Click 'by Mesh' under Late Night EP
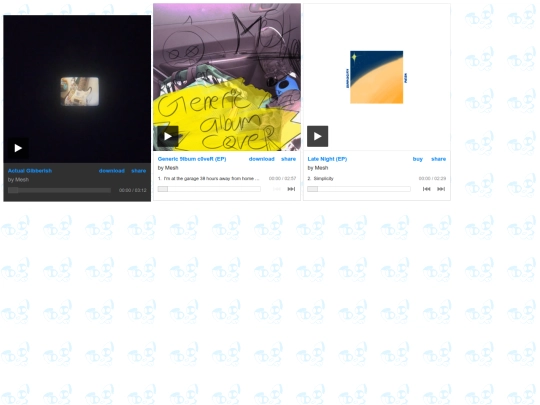 click(x=318, y=168)
